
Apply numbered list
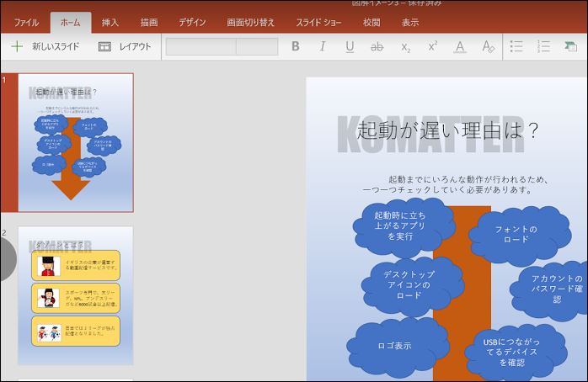point(543,46)
